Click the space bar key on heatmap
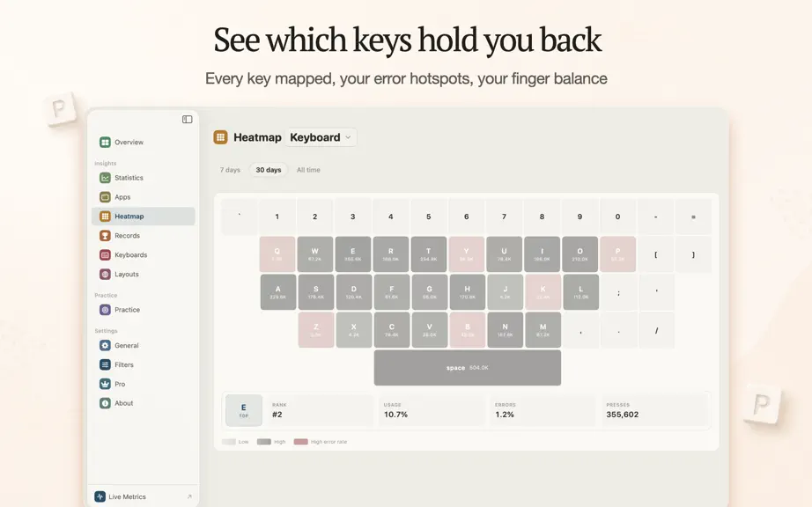 click(x=467, y=368)
